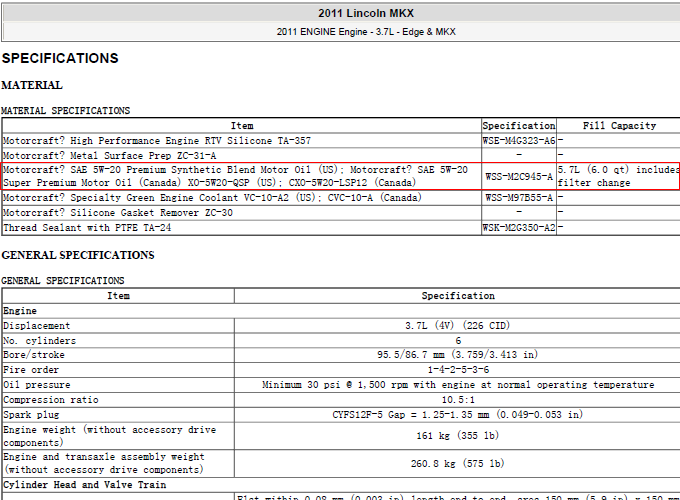Click the WSE-M4G323-A6 specification cell
The image size is (680, 500).
519,141
